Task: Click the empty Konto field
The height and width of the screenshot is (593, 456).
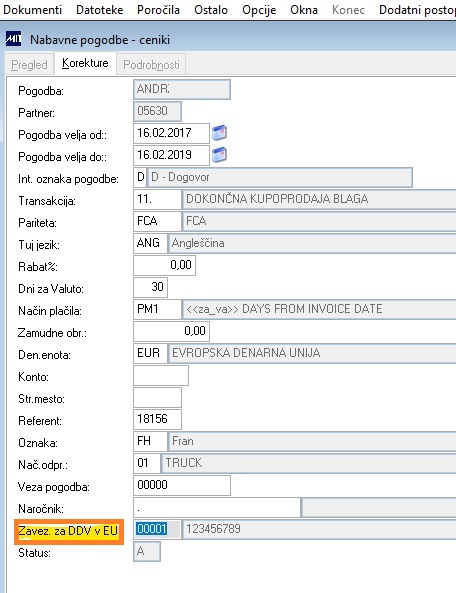Action: (x=161, y=376)
